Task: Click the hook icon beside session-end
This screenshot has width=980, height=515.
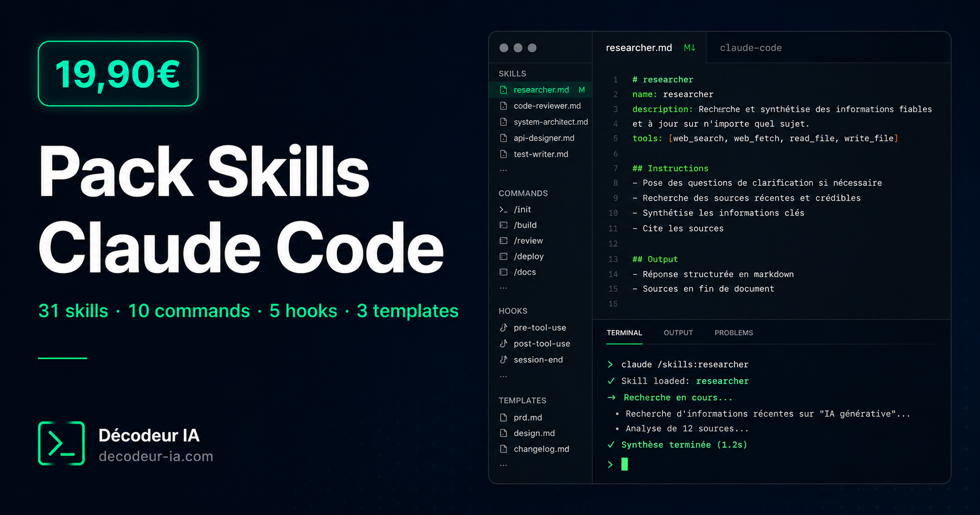Action: pyautogui.click(x=503, y=359)
